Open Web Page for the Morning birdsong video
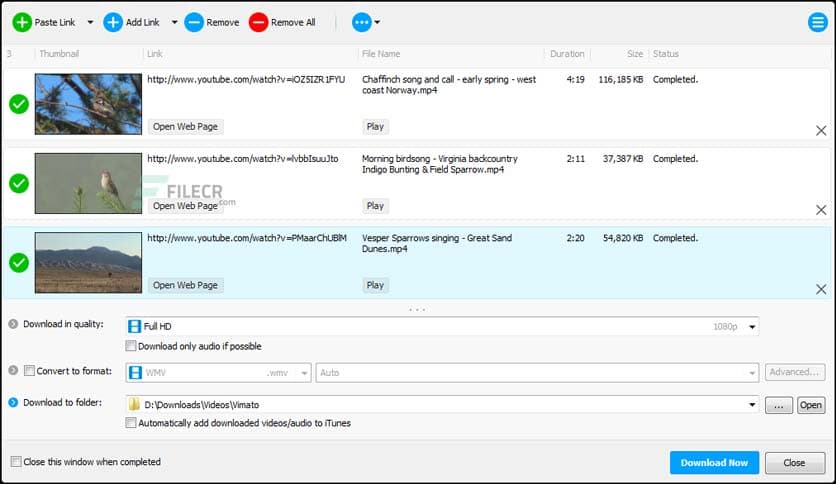 [186, 206]
